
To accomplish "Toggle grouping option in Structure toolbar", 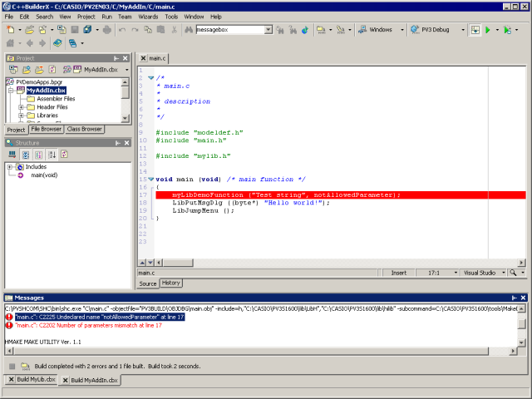I will point(39,155).
